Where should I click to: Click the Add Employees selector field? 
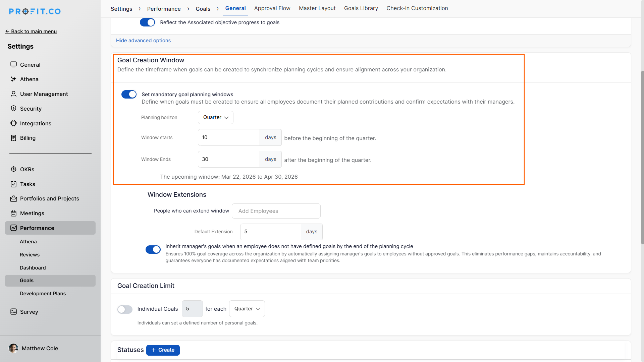[276, 211]
